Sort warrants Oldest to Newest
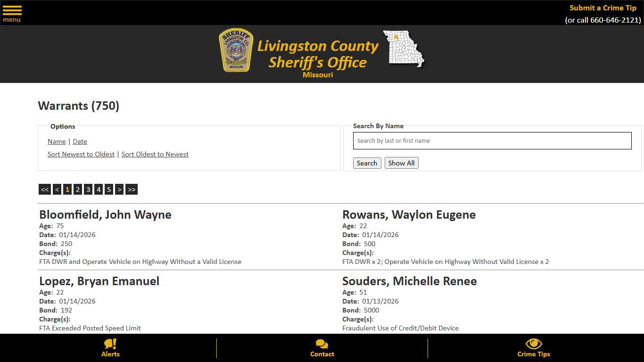The height and width of the screenshot is (362, 644). [x=155, y=154]
